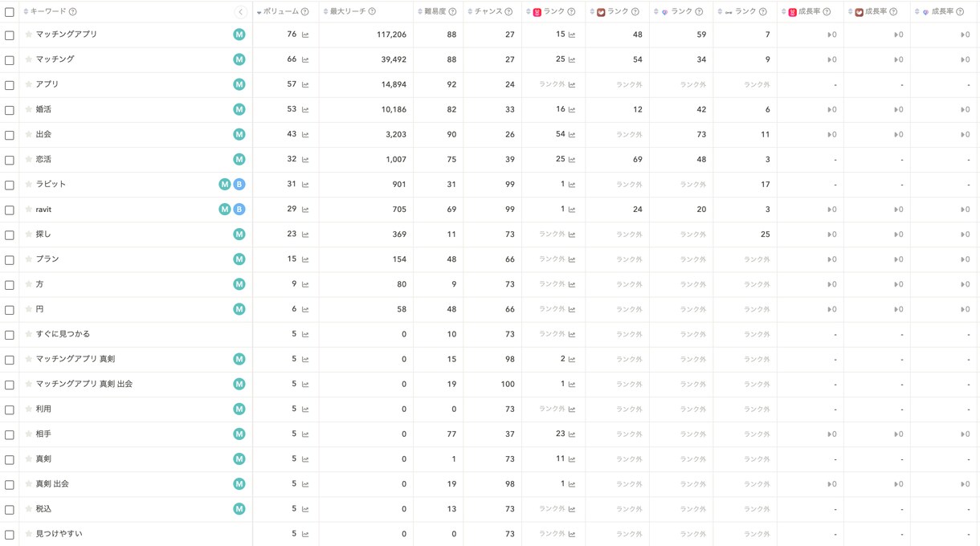This screenshot has width=980, height=546.
Task: Click max reach value 10,186
Action: tap(394, 110)
